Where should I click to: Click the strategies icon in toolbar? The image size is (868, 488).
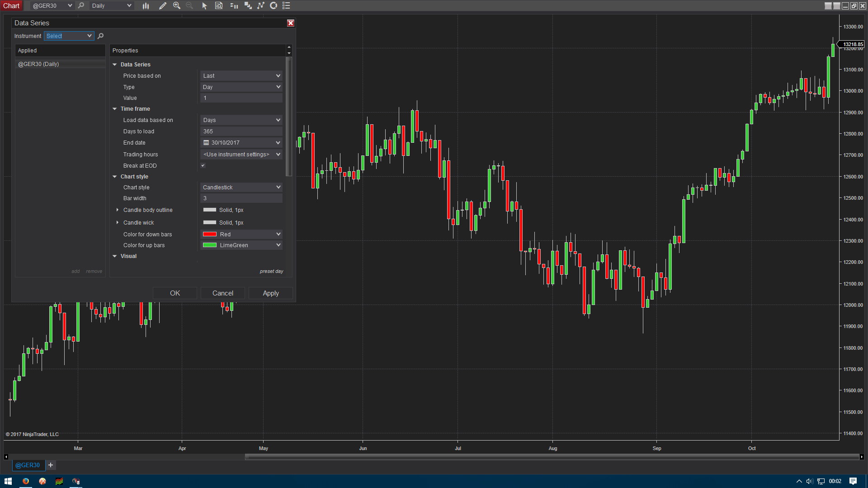tap(274, 6)
